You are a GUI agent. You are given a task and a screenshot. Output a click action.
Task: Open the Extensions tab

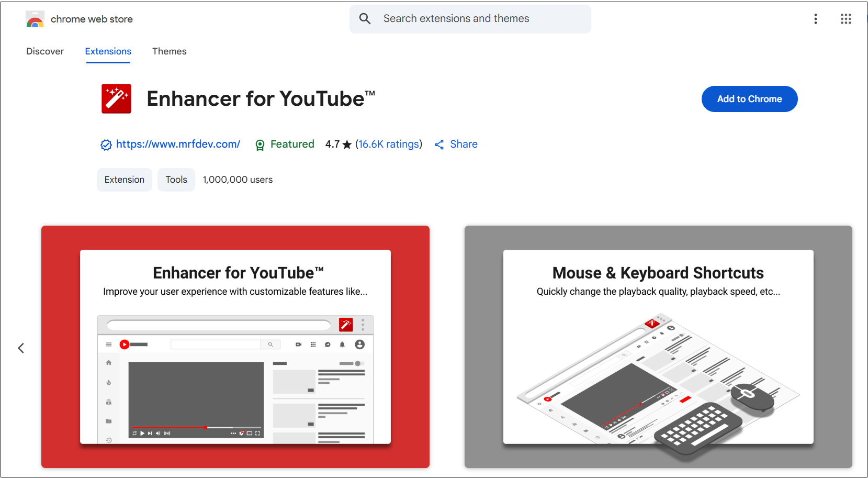click(x=108, y=51)
